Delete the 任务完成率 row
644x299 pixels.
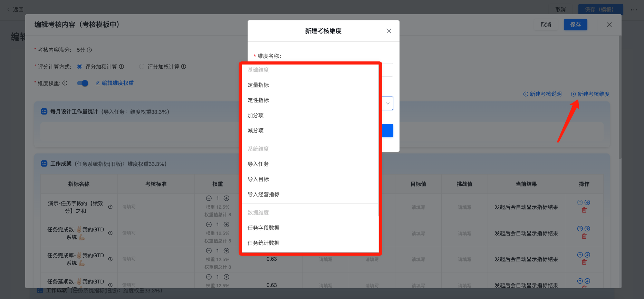click(x=584, y=262)
